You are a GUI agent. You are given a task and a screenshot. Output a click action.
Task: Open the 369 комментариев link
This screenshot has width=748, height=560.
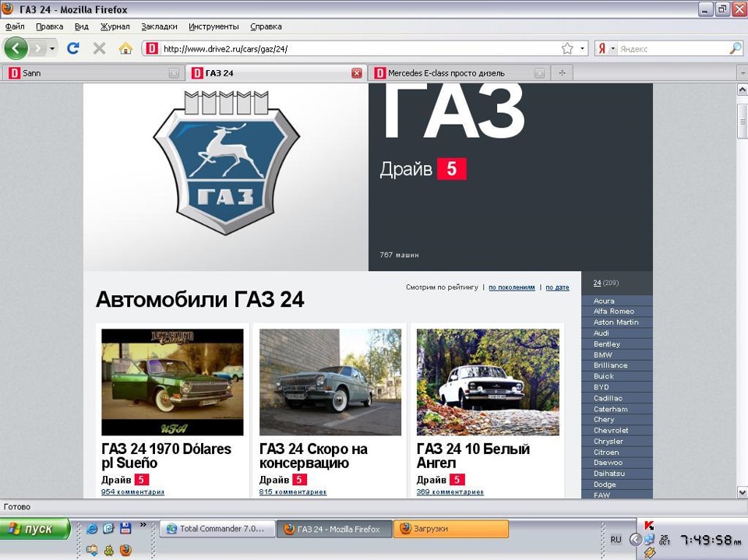tap(450, 491)
